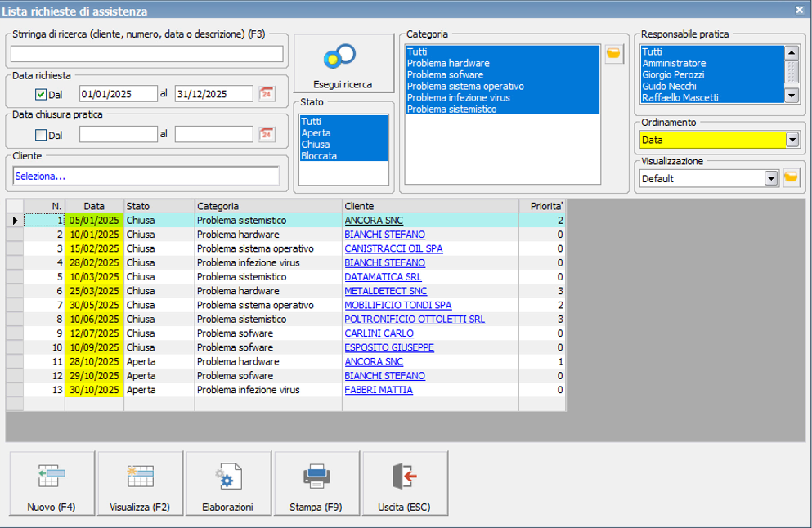The height and width of the screenshot is (528, 812).
Task: Open the ANCORA SNC client link in row 1
Action: pos(374,220)
